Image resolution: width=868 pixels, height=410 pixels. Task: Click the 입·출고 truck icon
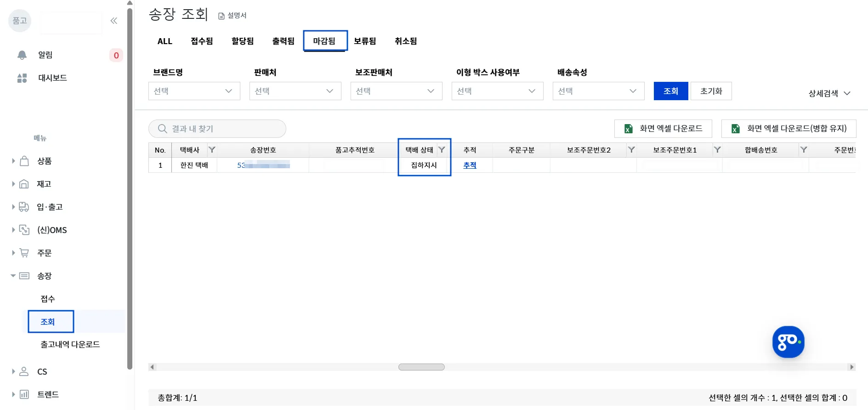(24, 207)
